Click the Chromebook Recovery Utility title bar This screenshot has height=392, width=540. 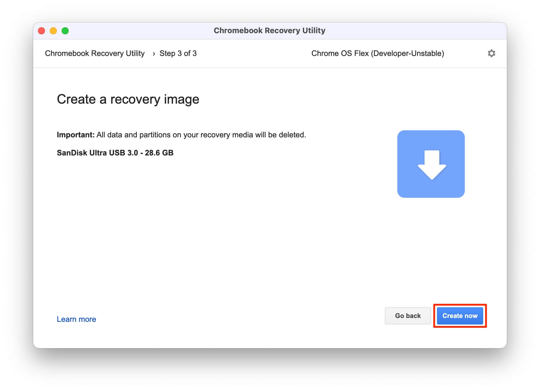tap(269, 30)
